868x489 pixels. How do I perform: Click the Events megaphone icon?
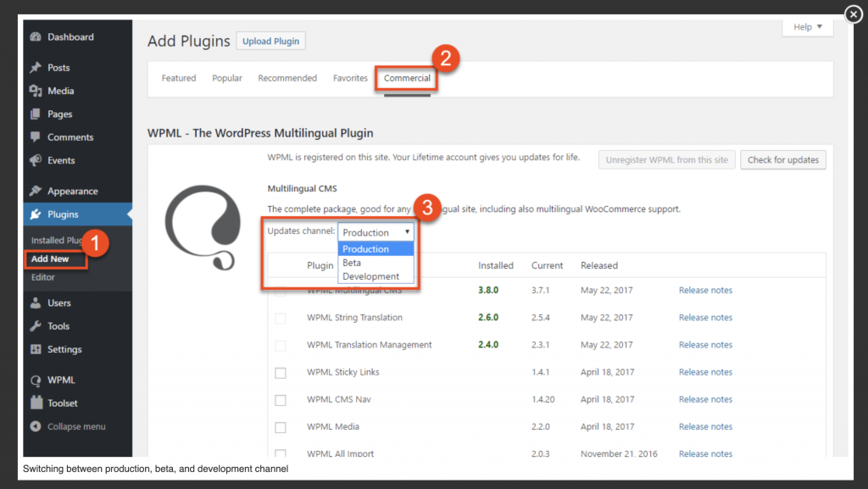point(36,160)
